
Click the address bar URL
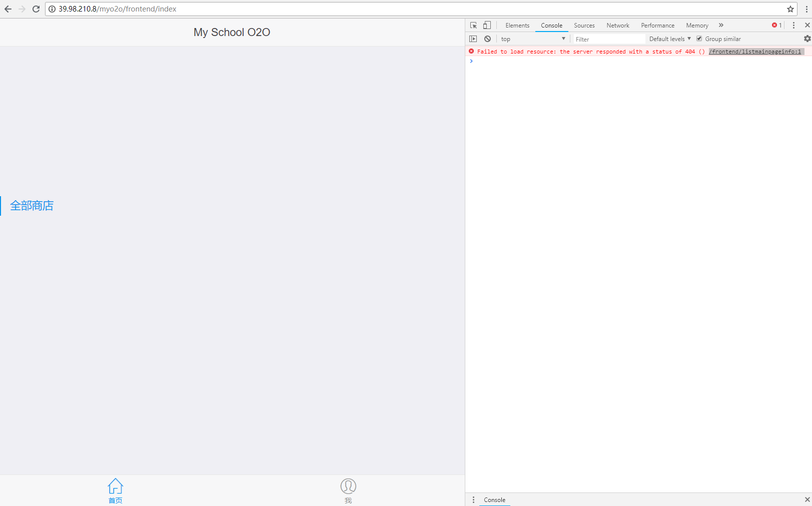click(x=118, y=9)
